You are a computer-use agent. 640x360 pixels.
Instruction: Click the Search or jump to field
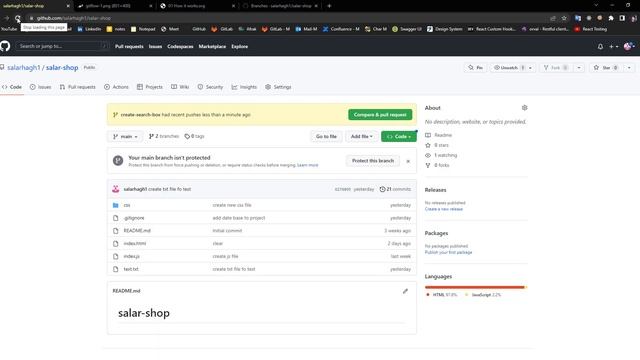pos(62,46)
